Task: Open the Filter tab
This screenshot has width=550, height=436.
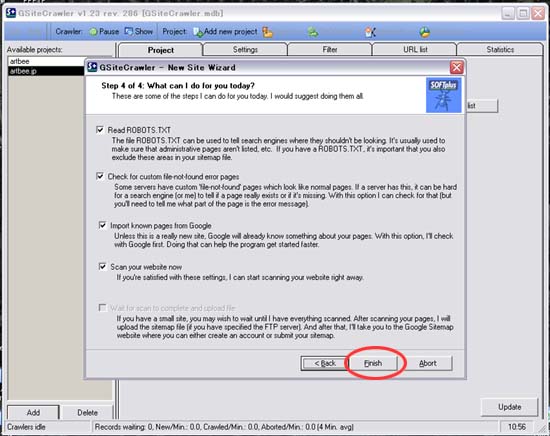Action: (x=330, y=50)
